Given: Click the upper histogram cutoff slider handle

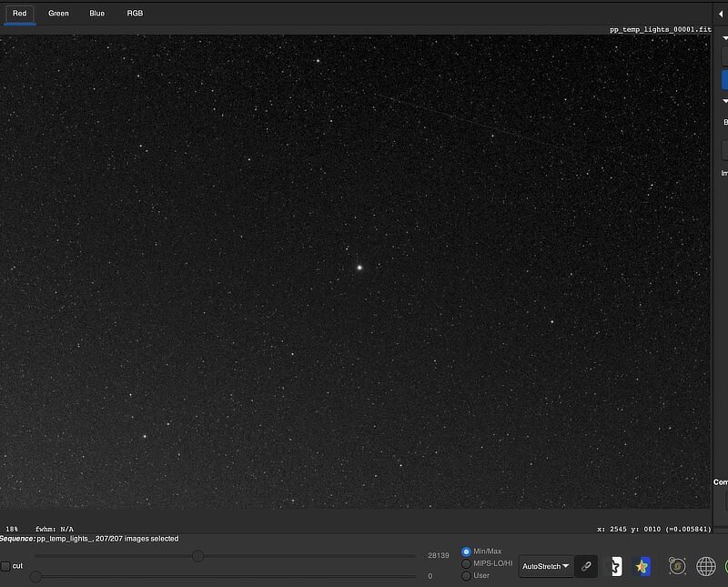Looking at the screenshot, I should 197,555.
